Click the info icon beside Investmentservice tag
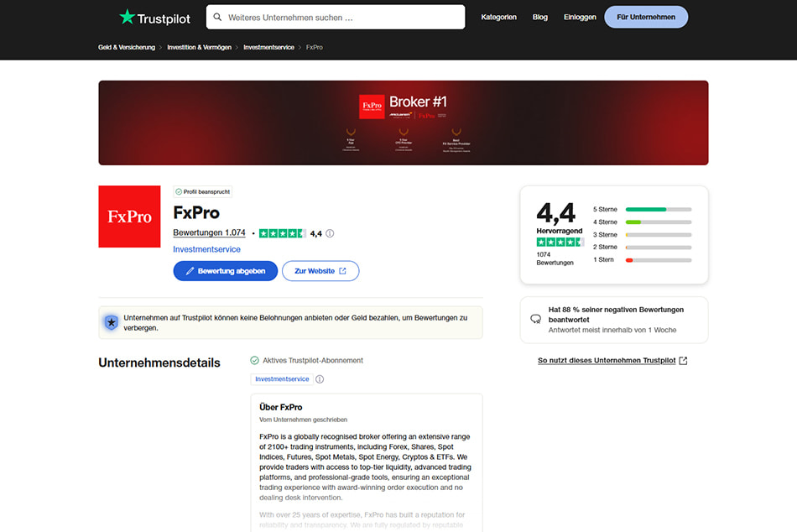 [320, 379]
